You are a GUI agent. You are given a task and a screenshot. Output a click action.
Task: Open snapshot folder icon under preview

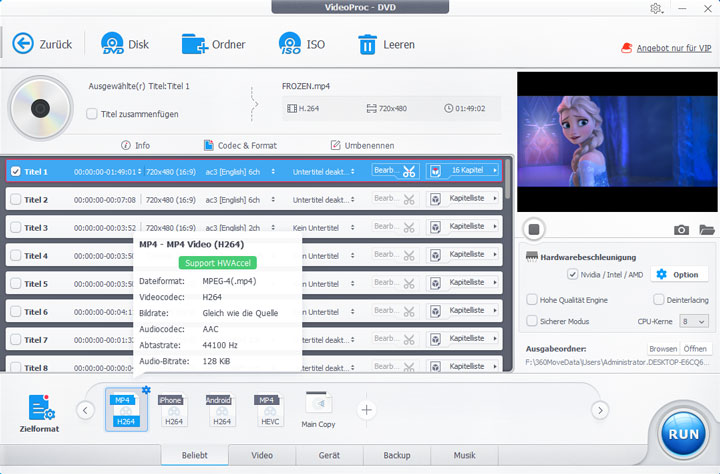click(x=707, y=229)
